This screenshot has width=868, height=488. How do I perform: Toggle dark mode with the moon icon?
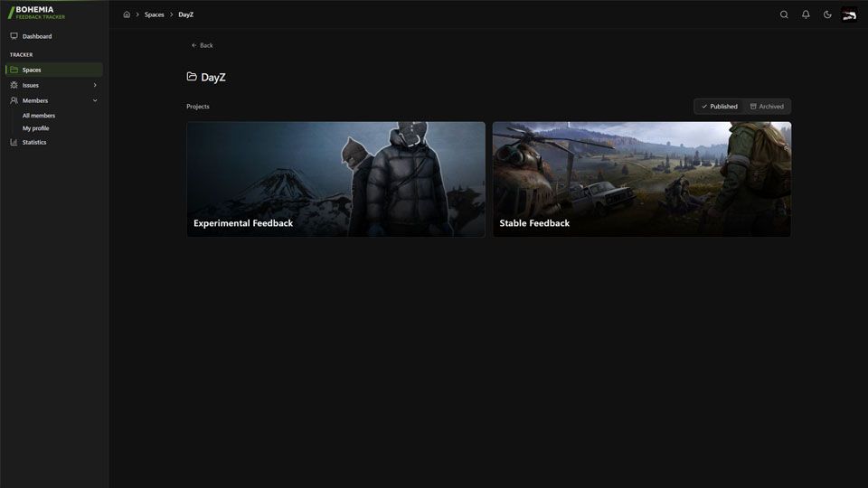point(827,14)
